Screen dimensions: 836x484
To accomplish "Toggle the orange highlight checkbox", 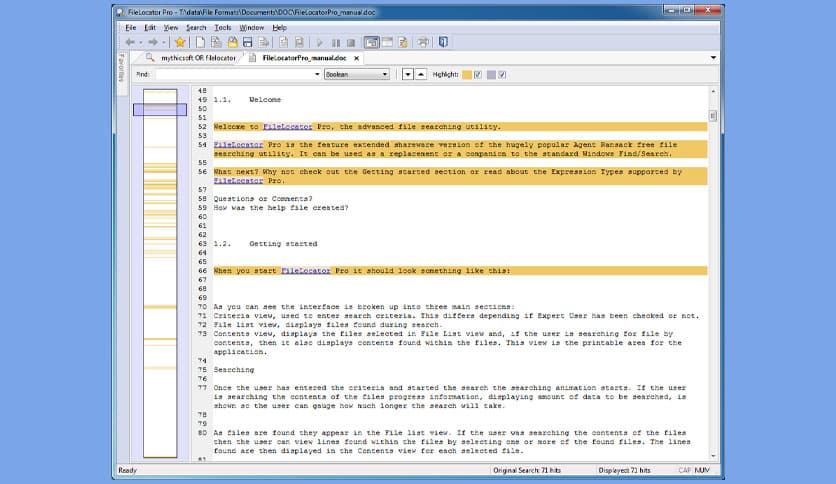I will click(x=478, y=75).
